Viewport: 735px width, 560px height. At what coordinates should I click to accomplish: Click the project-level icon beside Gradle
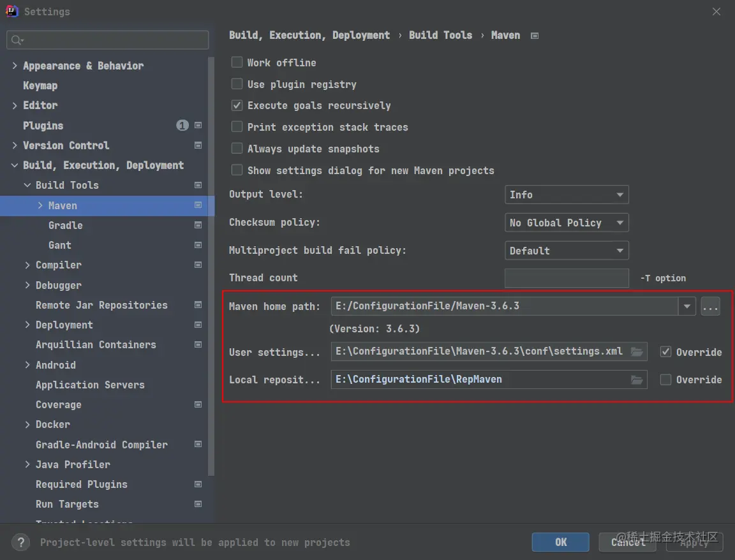point(198,225)
